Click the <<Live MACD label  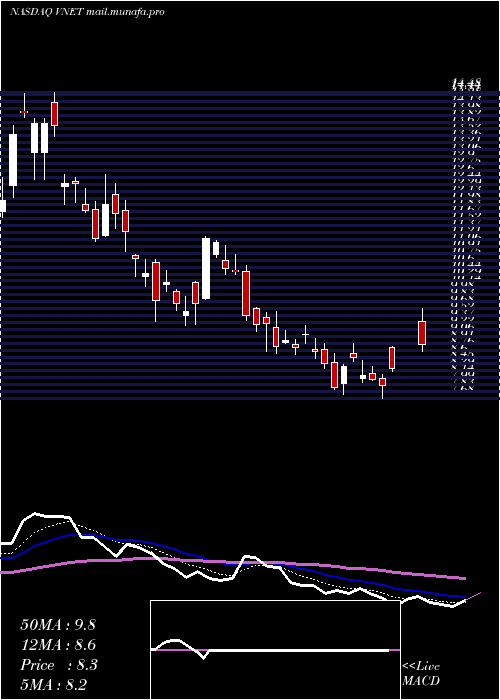[x=421, y=674]
